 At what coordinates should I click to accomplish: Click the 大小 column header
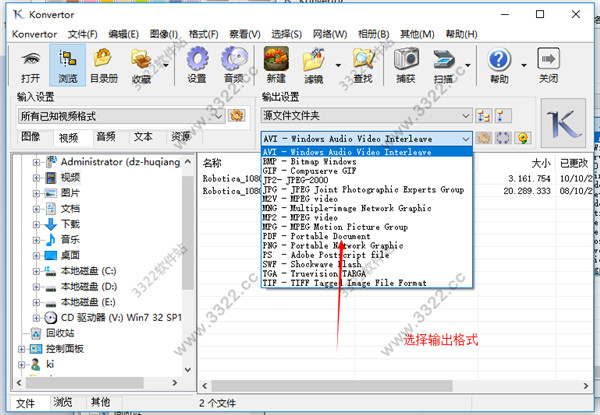[x=540, y=163]
